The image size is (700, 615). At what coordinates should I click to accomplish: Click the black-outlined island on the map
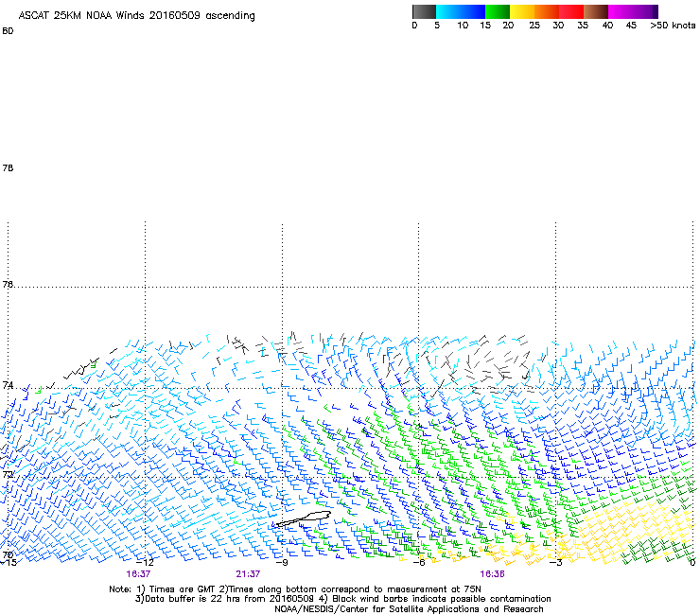point(303,518)
